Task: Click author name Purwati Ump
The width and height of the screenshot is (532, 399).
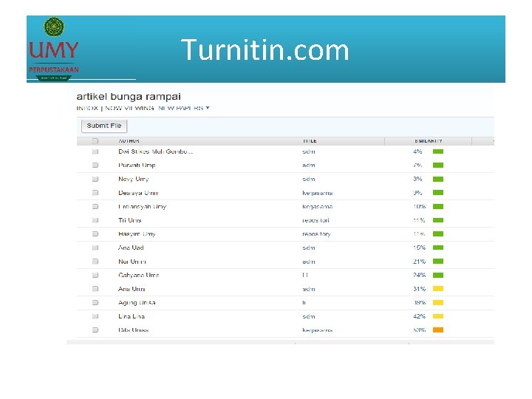Action: [x=137, y=166]
